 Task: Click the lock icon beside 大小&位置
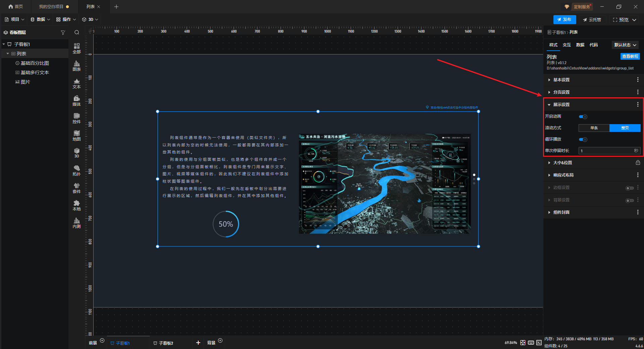(x=638, y=163)
